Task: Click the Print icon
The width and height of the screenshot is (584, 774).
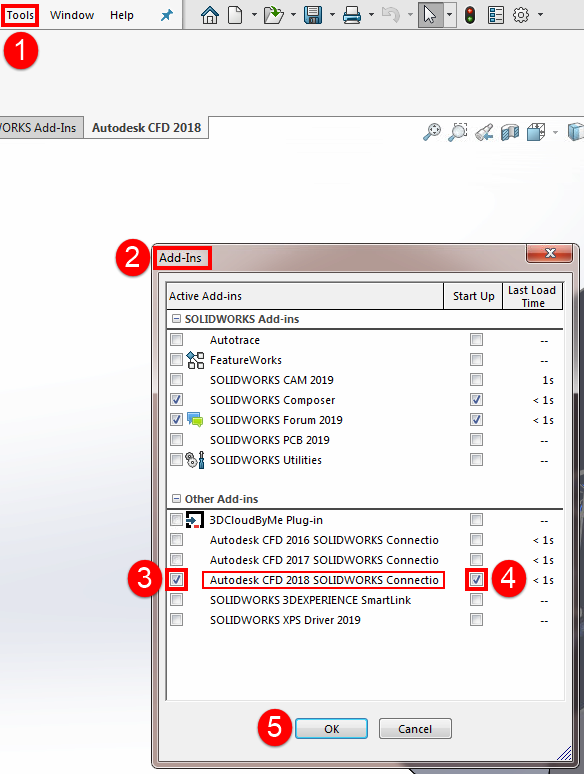Action: 351,15
